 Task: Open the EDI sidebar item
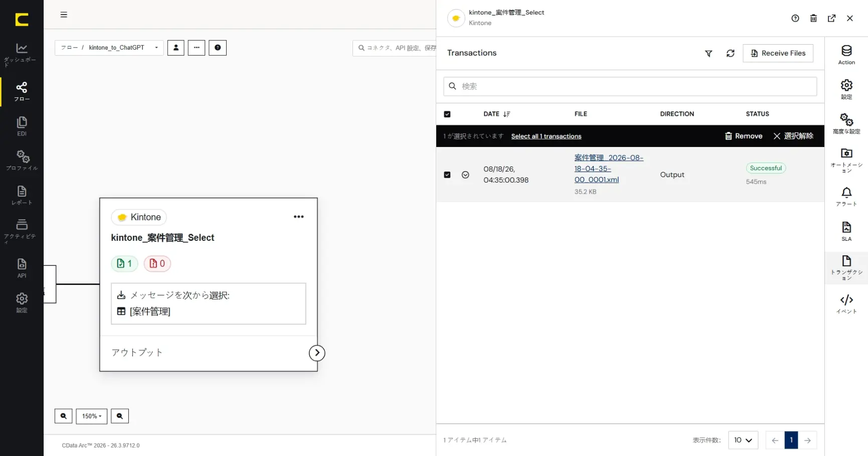(x=22, y=126)
